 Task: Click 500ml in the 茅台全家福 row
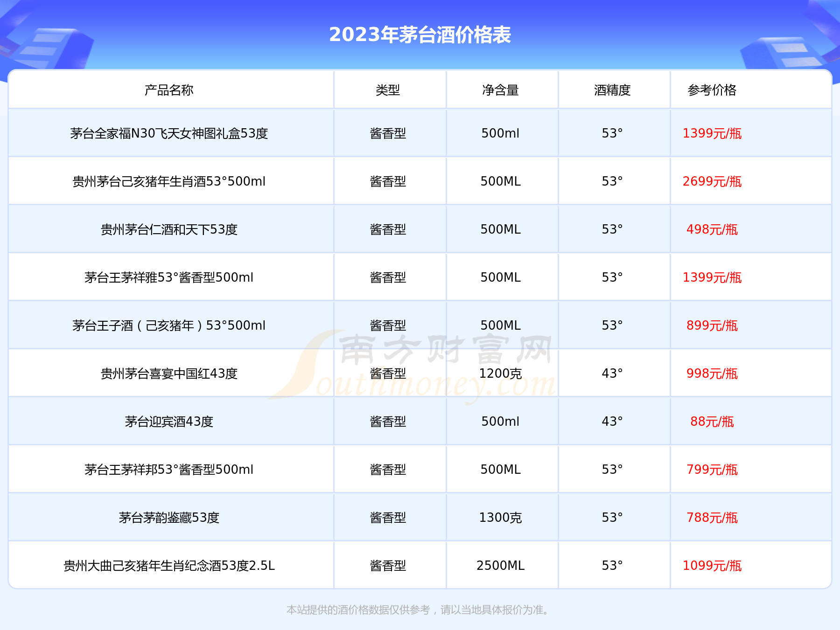tap(500, 133)
